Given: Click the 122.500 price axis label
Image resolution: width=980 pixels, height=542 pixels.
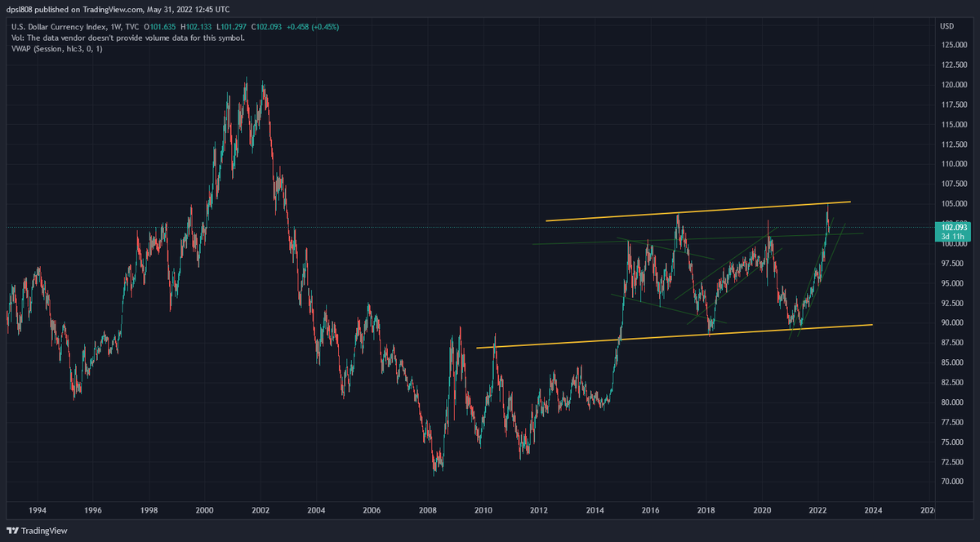Looking at the screenshot, I should pyautogui.click(x=955, y=64).
